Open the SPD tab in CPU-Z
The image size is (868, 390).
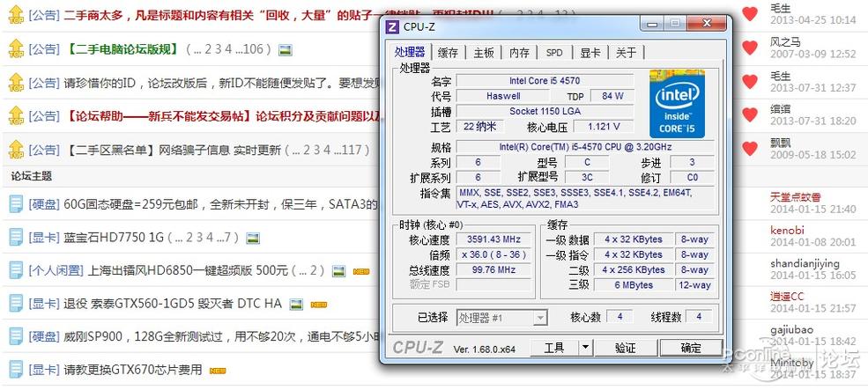pyautogui.click(x=554, y=53)
